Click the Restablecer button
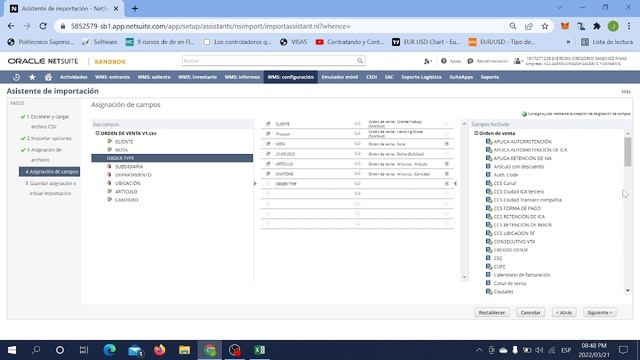 point(492,313)
